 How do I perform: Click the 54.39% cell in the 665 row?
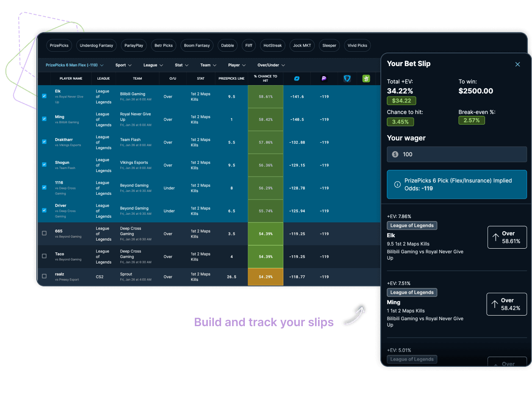(266, 234)
